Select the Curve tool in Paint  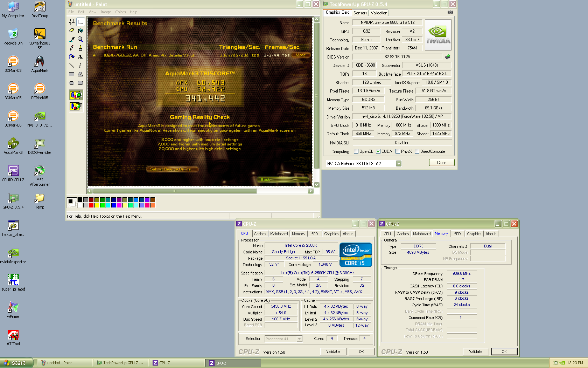tap(80, 65)
